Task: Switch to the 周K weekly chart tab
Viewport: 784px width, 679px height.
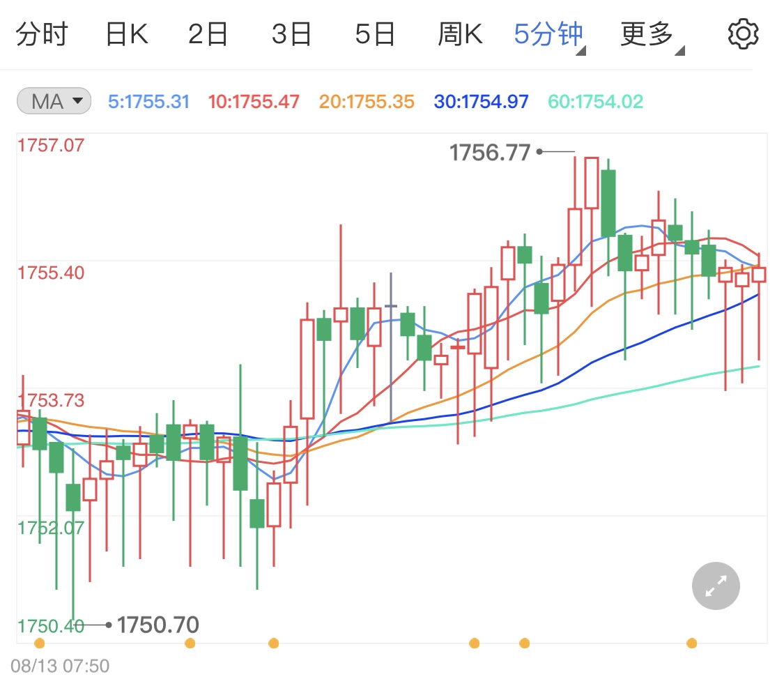Action: point(459,32)
